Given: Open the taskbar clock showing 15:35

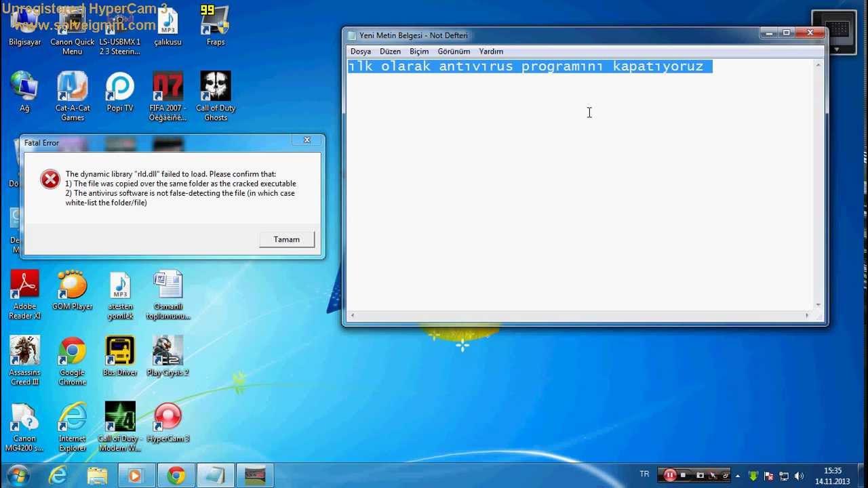Looking at the screenshot, I should point(833,476).
